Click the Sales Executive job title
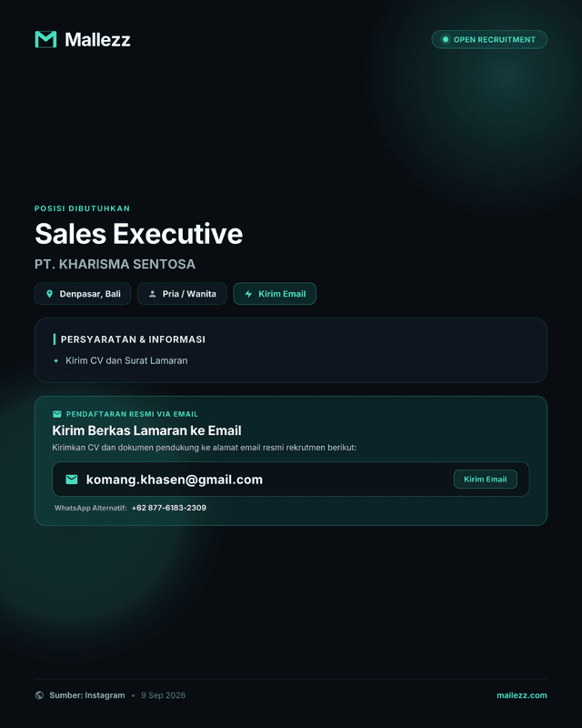The width and height of the screenshot is (582, 728). [x=139, y=234]
